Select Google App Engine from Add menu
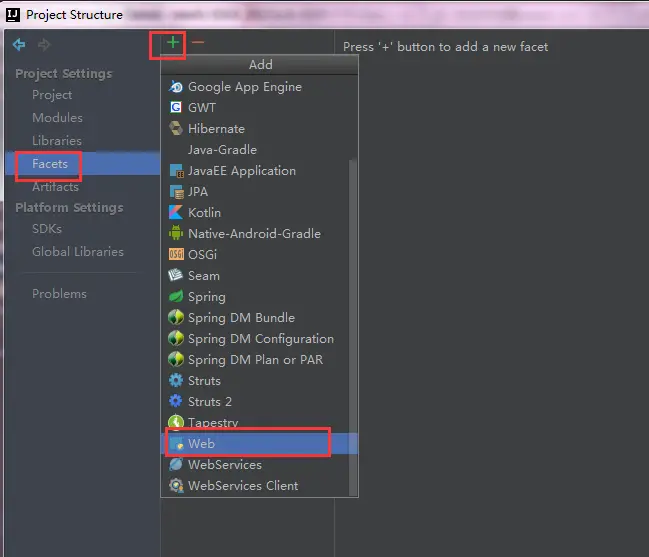 [x=260, y=87]
